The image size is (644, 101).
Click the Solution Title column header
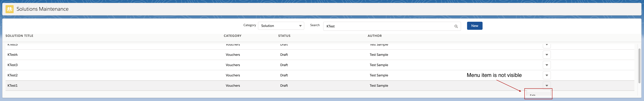tap(19, 36)
